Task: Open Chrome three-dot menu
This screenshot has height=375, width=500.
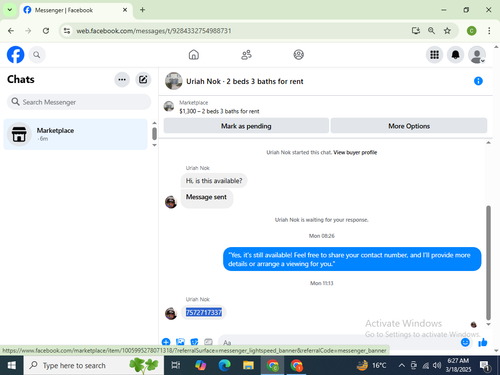Action: tap(489, 31)
